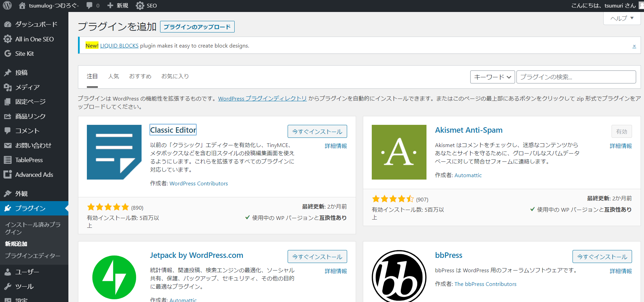Open Site Kit Google icon
Image resolution: width=644 pixels, height=302 pixels.
[8, 53]
